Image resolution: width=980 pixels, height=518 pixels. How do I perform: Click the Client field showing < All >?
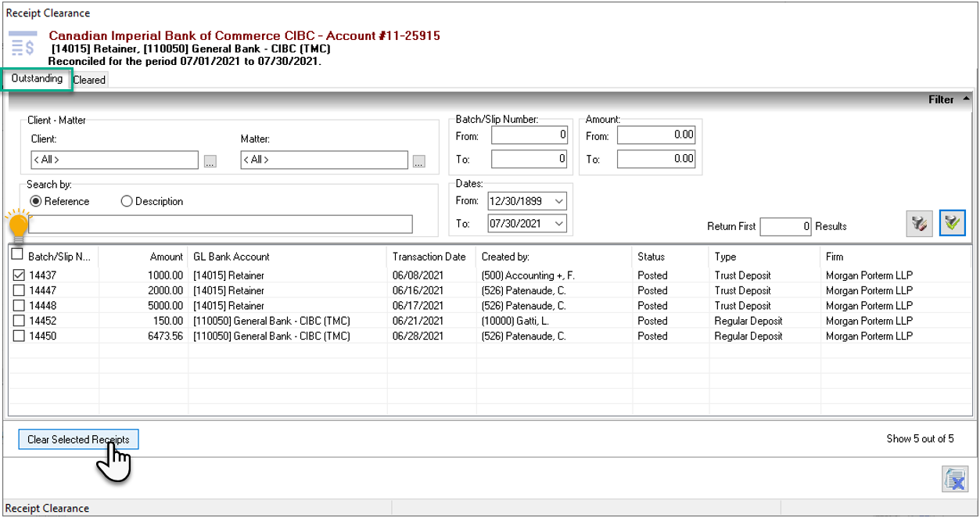pos(113,160)
